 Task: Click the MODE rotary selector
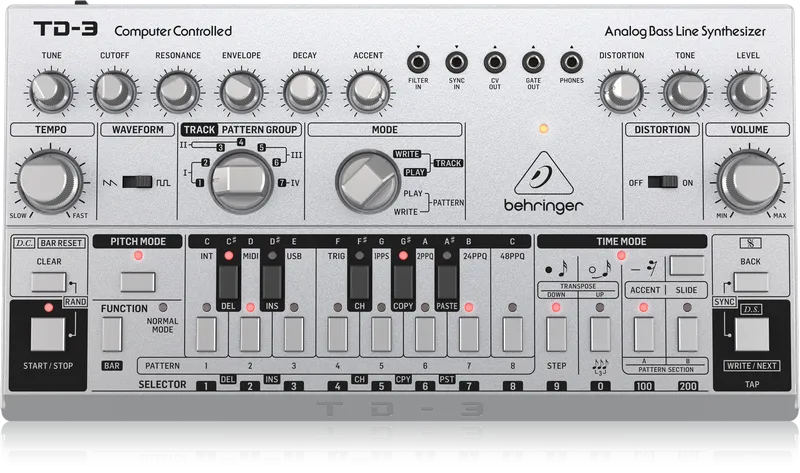tap(368, 182)
